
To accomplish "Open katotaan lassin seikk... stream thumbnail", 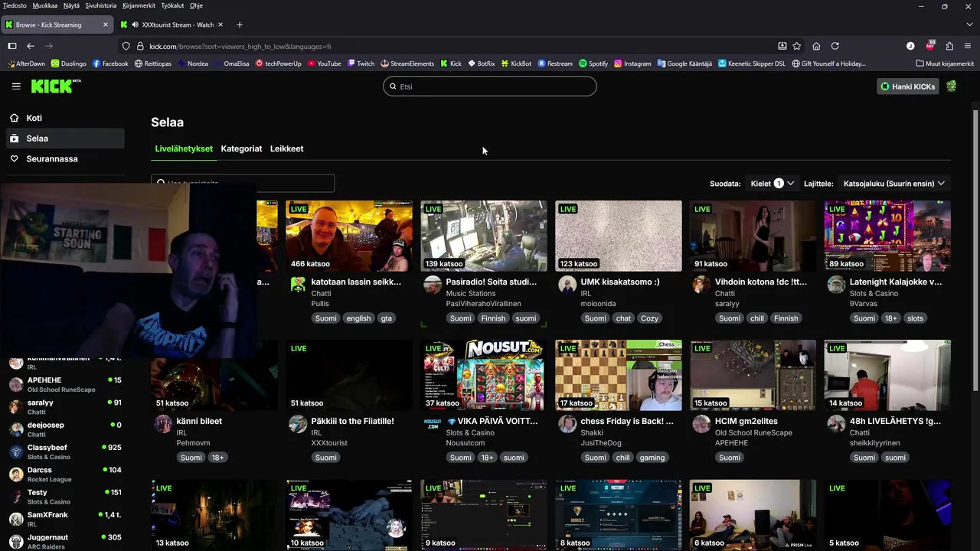I will (348, 236).
